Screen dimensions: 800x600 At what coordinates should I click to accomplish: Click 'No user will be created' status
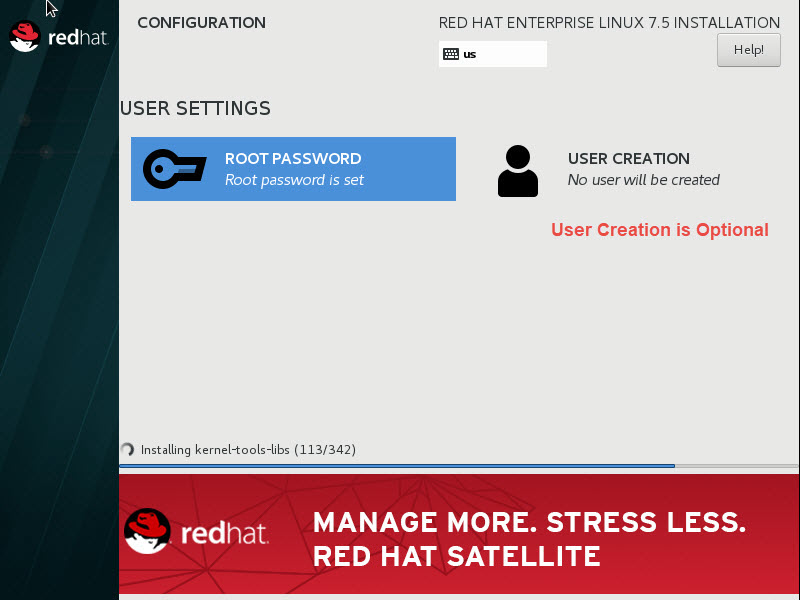point(643,180)
